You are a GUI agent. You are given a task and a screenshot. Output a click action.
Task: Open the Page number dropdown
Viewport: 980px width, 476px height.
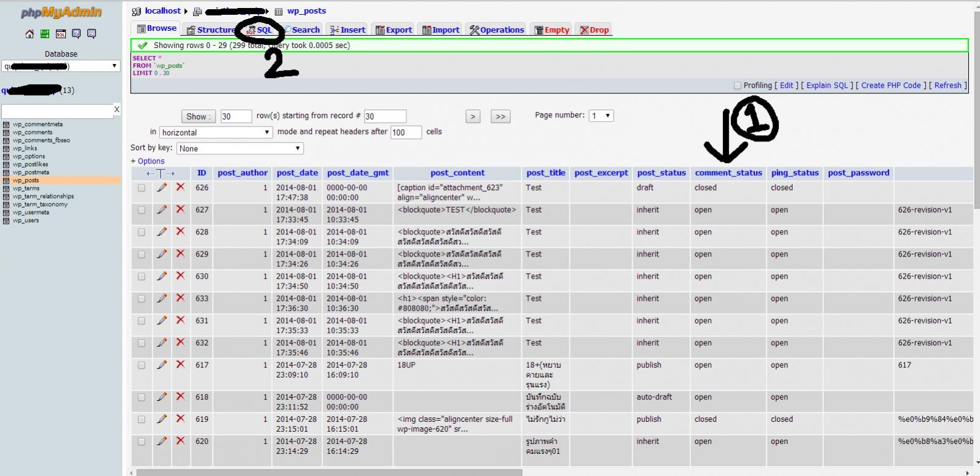601,116
